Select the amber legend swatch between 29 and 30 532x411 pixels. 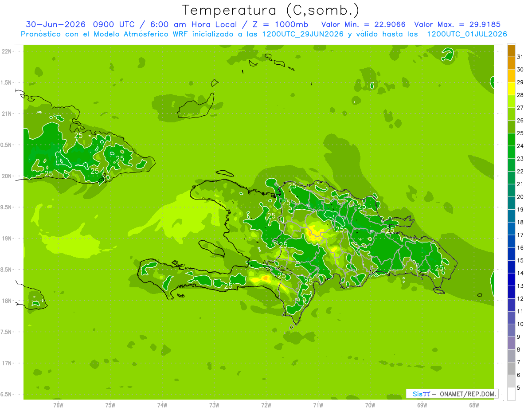[x=511, y=76]
